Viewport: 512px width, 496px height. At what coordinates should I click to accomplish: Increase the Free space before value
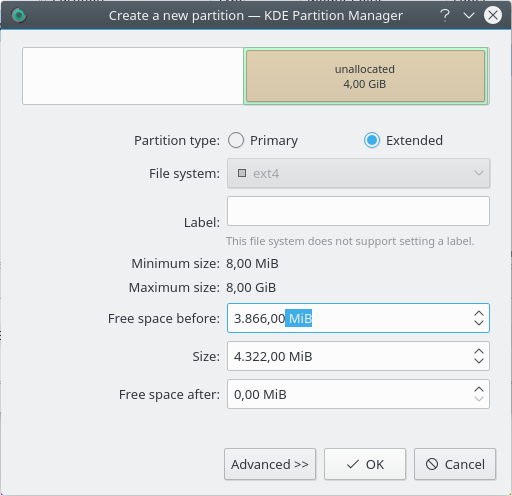click(x=479, y=314)
